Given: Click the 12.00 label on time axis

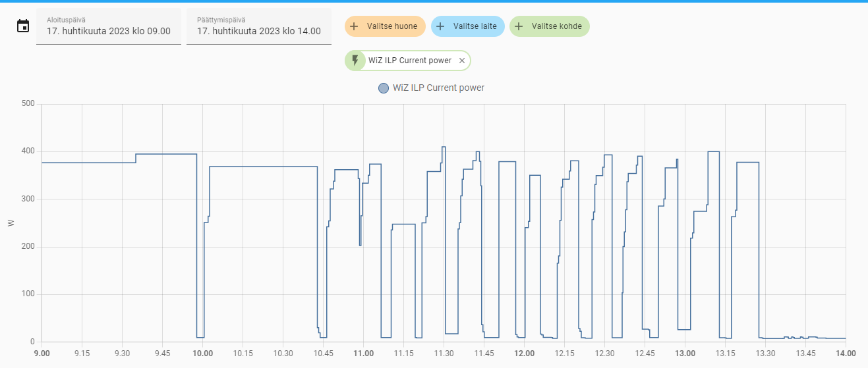Looking at the screenshot, I should (525, 354).
